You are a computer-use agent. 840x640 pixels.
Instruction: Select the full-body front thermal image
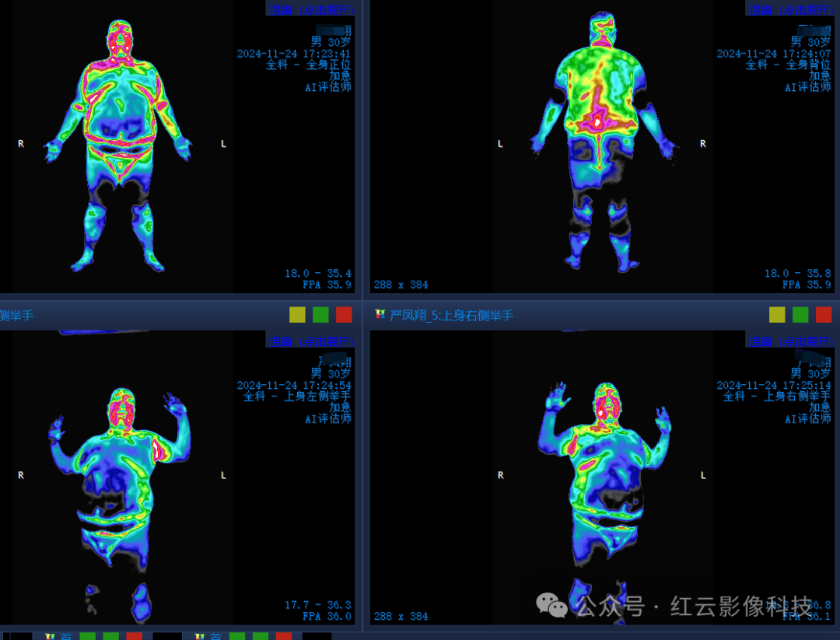pos(118,148)
